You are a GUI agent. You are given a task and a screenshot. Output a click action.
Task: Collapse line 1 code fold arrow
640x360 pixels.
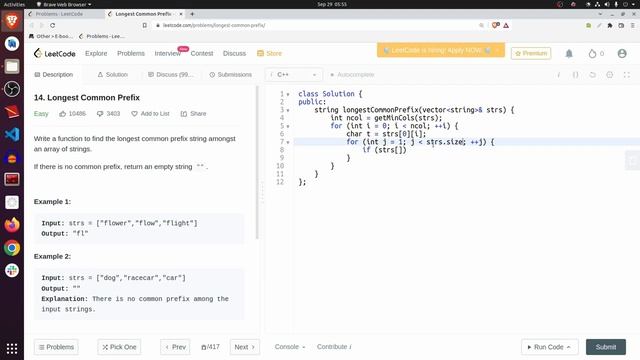pyautogui.click(x=288, y=94)
